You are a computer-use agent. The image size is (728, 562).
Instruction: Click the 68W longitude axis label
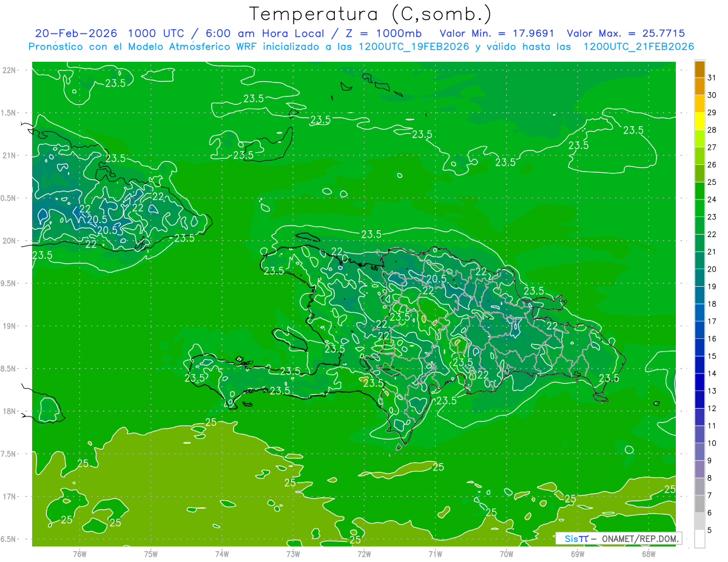pos(649,554)
